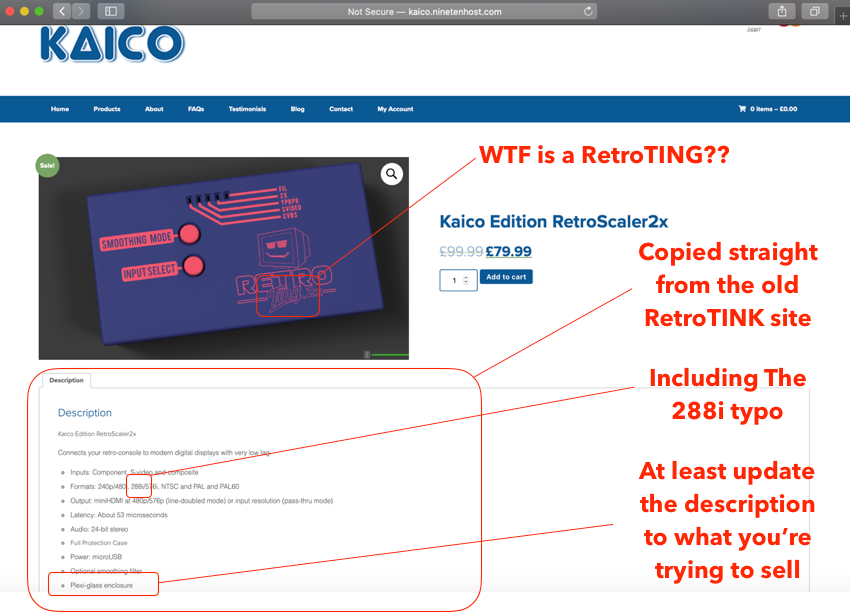850x613 pixels.
Task: Click the Add to cart button
Action: [506, 276]
